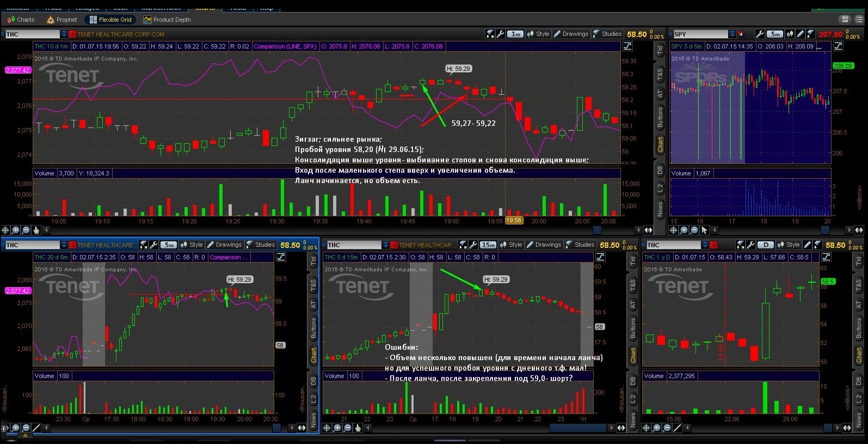This screenshot has height=444, width=868.
Task: Open Trd side tab of THC 1m chart
Action: click(x=660, y=50)
